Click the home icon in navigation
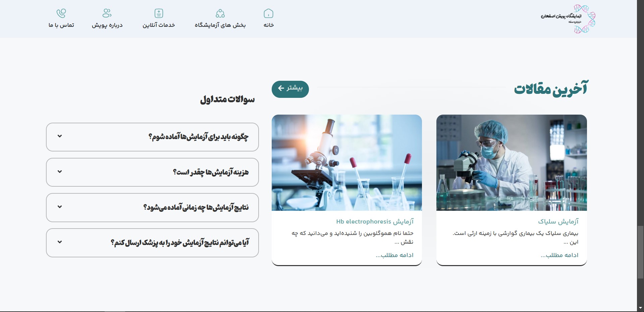Image resolution: width=644 pixels, height=312 pixels. pos(268,13)
